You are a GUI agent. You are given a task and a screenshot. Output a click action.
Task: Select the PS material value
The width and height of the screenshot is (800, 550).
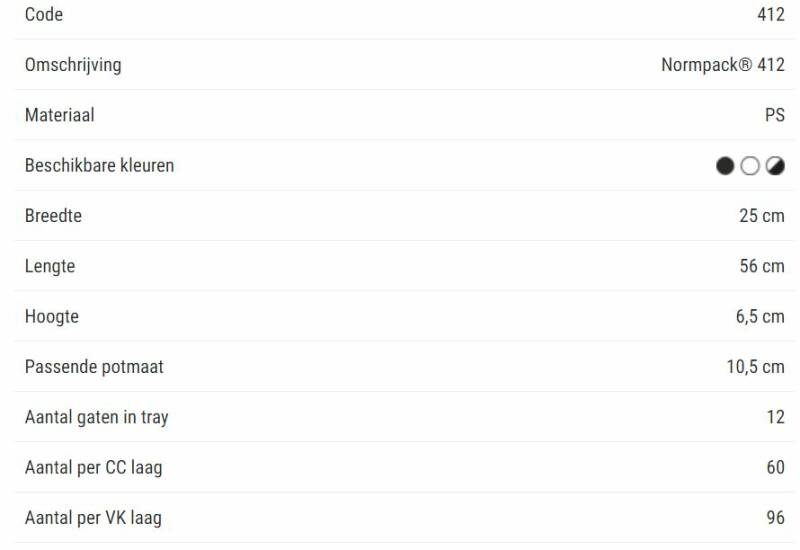point(774,115)
